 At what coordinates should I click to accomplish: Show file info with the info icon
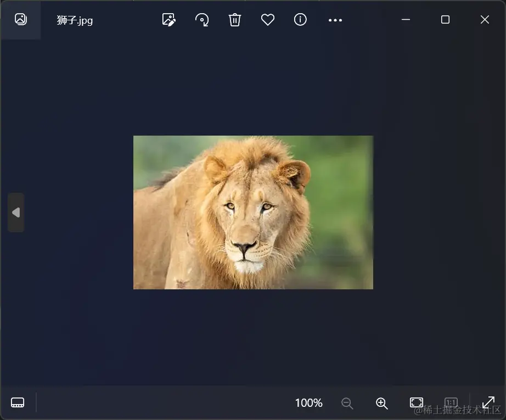click(300, 20)
